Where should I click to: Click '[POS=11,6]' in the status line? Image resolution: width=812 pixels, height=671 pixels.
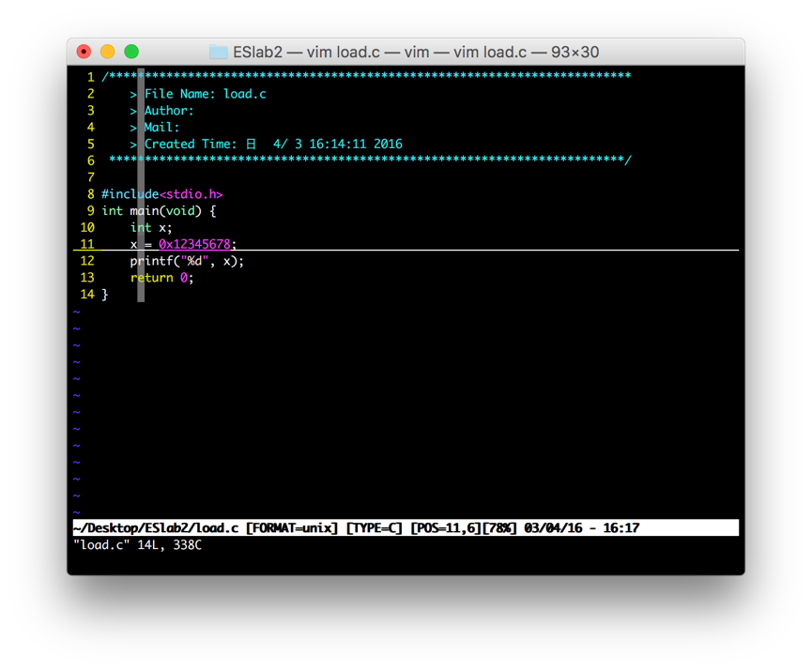coord(446,527)
